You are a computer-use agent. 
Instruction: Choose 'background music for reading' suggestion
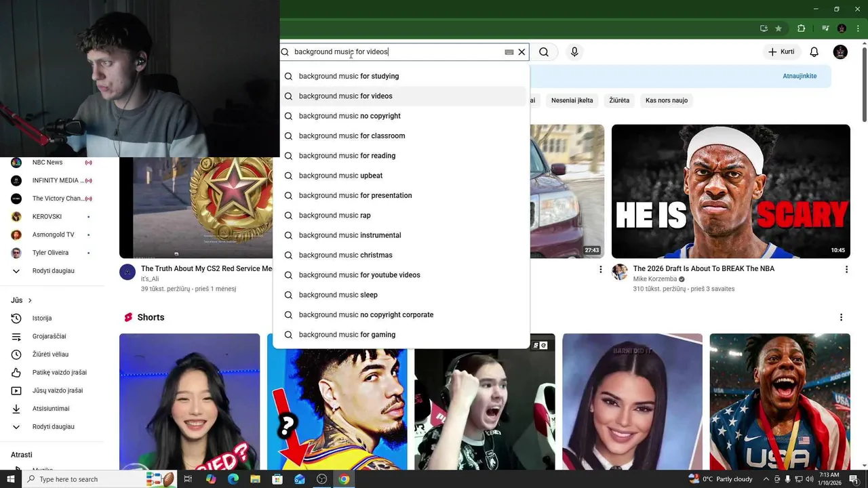tap(401, 156)
